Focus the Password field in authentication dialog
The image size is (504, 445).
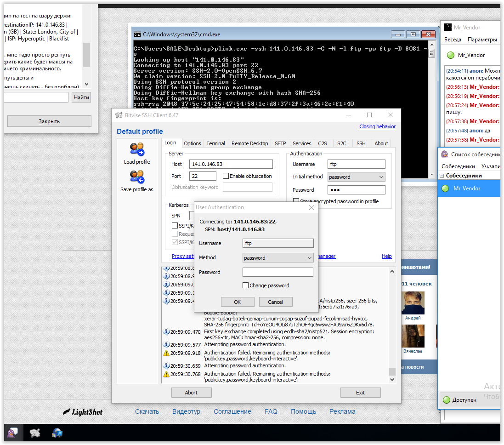click(x=277, y=272)
